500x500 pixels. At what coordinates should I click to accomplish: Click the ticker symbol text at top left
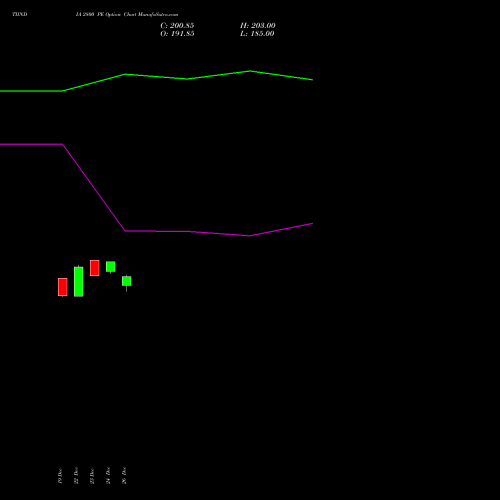(x=20, y=14)
